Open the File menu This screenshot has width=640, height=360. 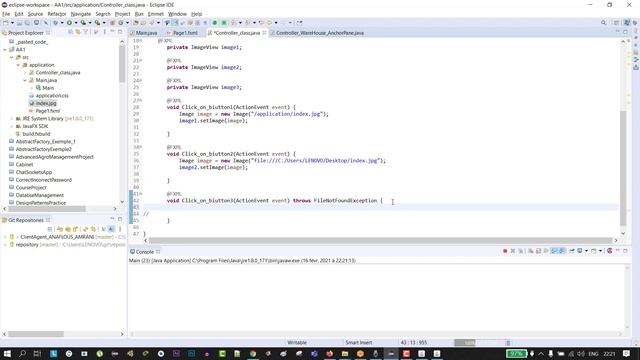pyautogui.click(x=6, y=14)
